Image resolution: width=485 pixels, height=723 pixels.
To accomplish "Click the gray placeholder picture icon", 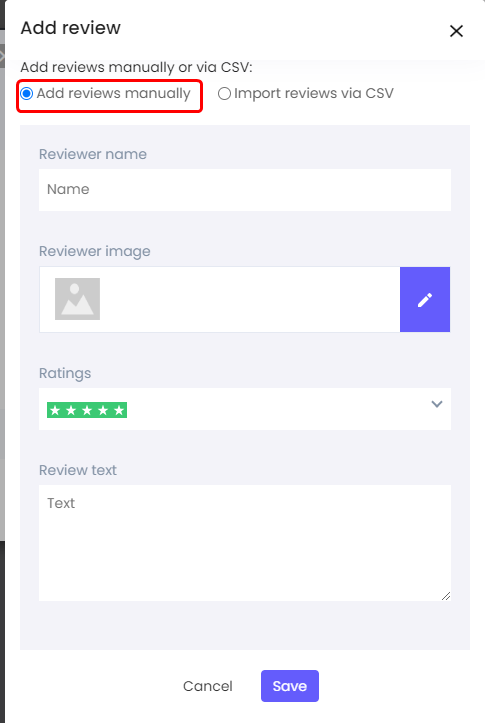I will (77, 299).
